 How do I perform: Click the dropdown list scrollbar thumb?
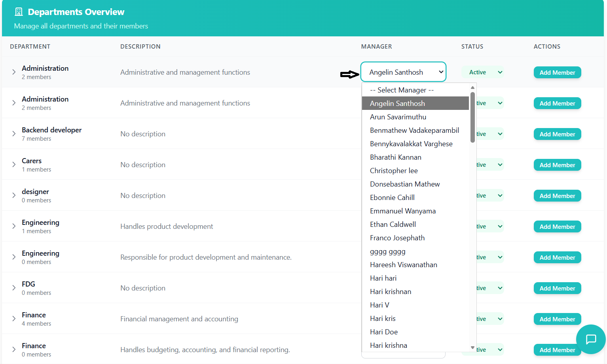tap(472, 117)
